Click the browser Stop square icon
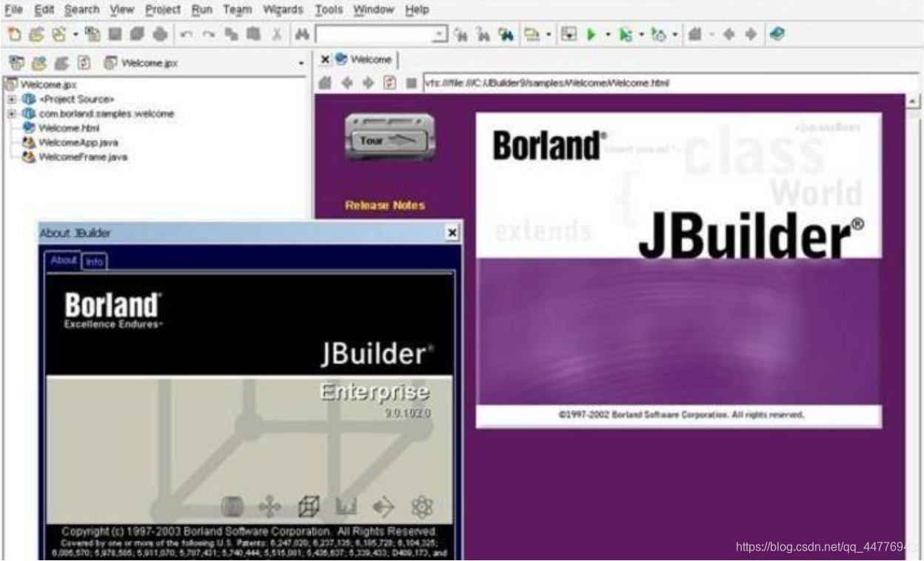The height and width of the screenshot is (561, 924). [x=411, y=84]
